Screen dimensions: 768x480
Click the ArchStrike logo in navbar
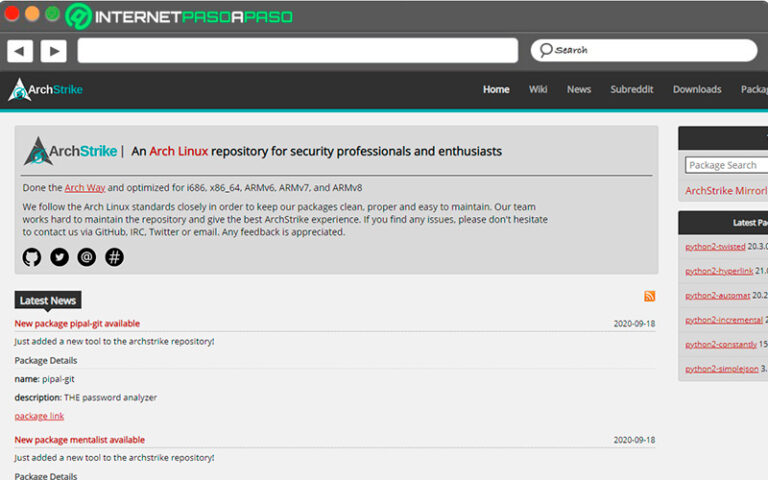click(46, 90)
